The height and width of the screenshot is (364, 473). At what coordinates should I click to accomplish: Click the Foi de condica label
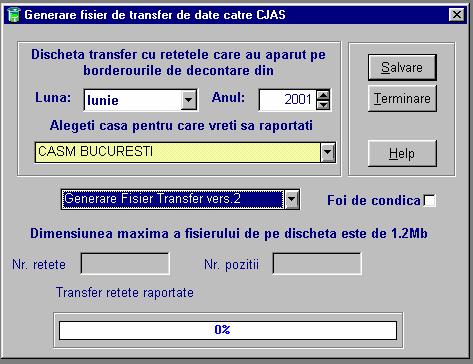tap(374, 200)
